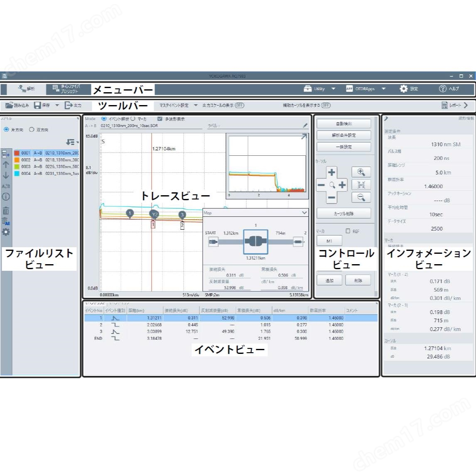Image resolution: width=476 pixels, height=476 pixels.
Task: Select the END row in event table
Action: [231, 338]
